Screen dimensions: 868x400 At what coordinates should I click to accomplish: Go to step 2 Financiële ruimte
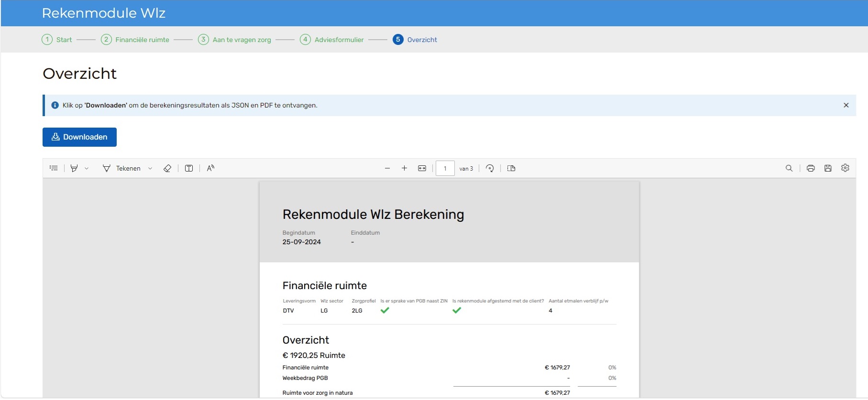coord(135,40)
